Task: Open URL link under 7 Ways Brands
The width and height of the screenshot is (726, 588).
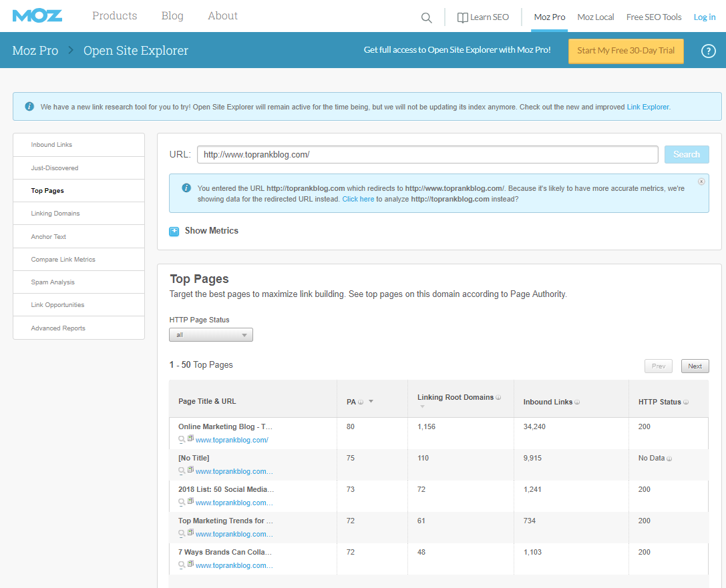Action: tap(234, 565)
